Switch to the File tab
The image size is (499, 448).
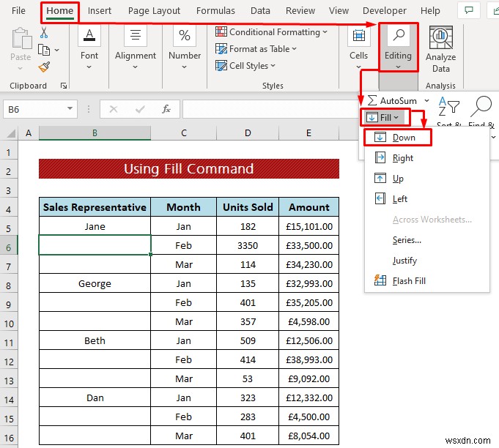(18, 11)
